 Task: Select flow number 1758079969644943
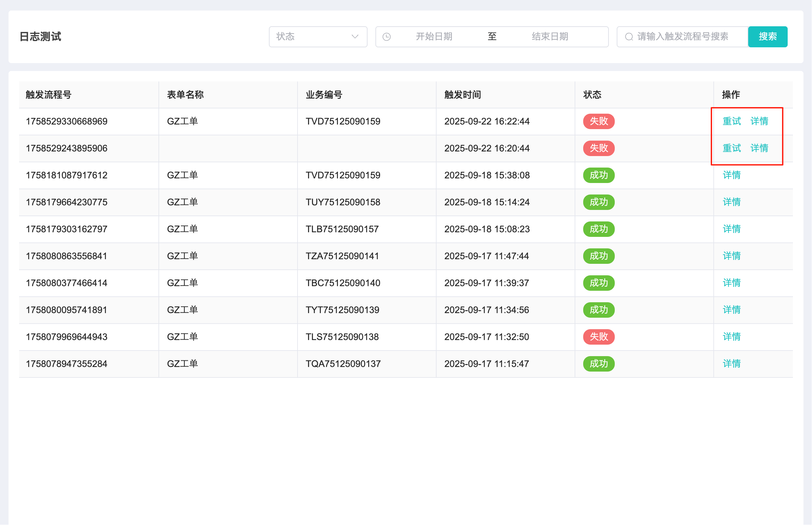pyautogui.click(x=66, y=337)
